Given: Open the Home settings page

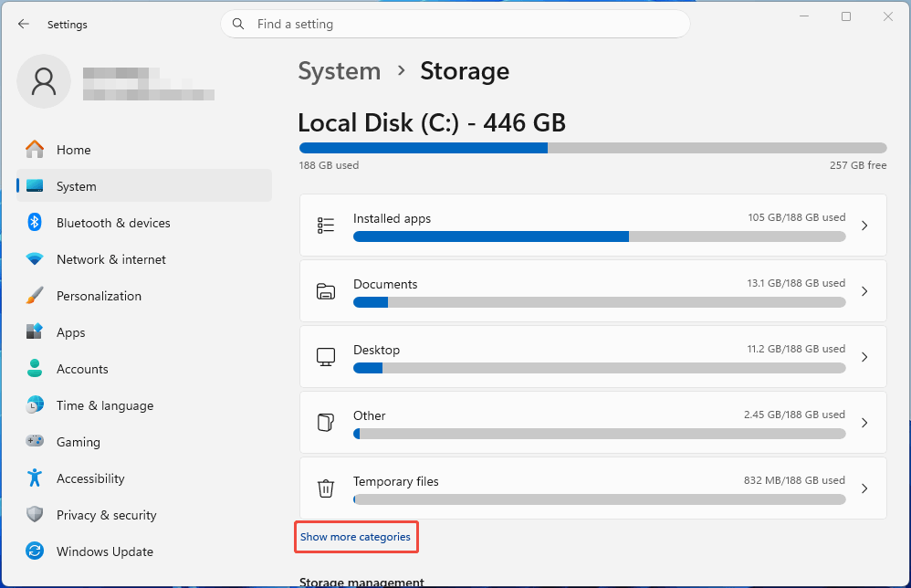Looking at the screenshot, I should click(x=144, y=150).
